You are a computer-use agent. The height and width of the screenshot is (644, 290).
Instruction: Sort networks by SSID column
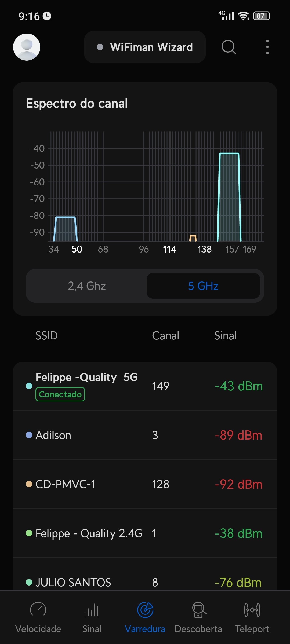tap(47, 336)
